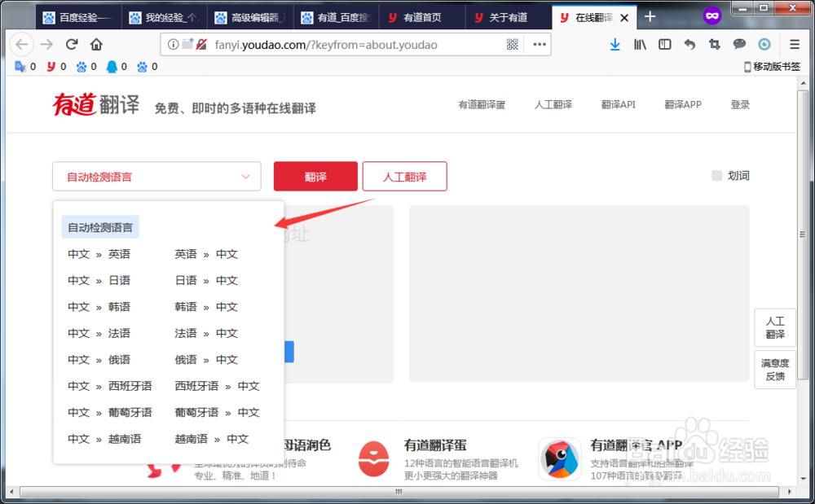The width and height of the screenshot is (815, 504).
Task: Click the undo curved-arrow toolbar icon
Action: (x=689, y=45)
